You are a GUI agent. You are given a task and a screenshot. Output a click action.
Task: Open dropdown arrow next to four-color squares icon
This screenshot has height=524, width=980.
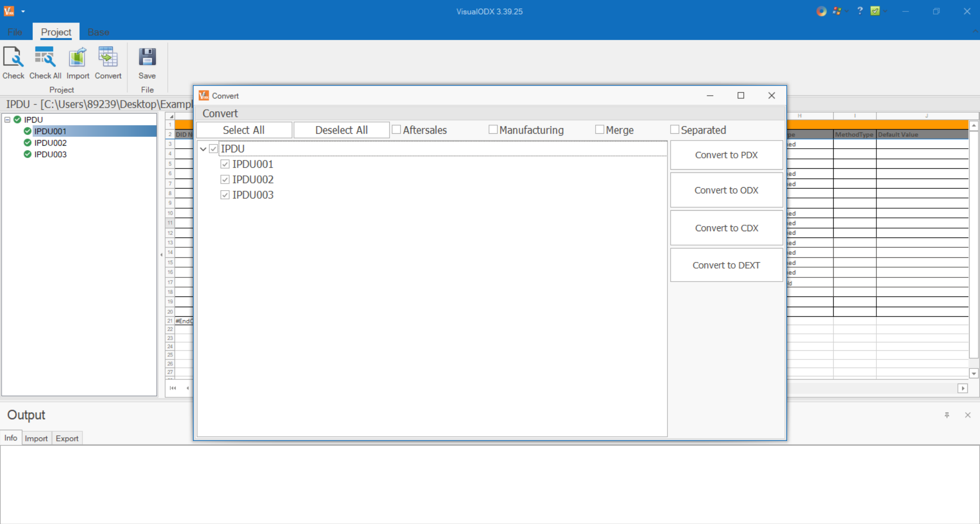(846, 11)
